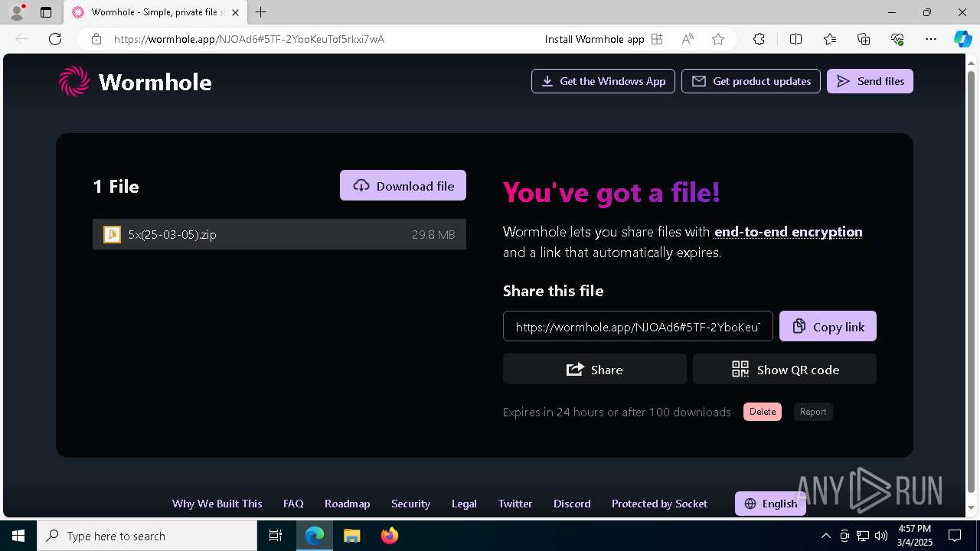The height and width of the screenshot is (551, 980).
Task: Open the Favorites list icon
Action: pos(830,39)
